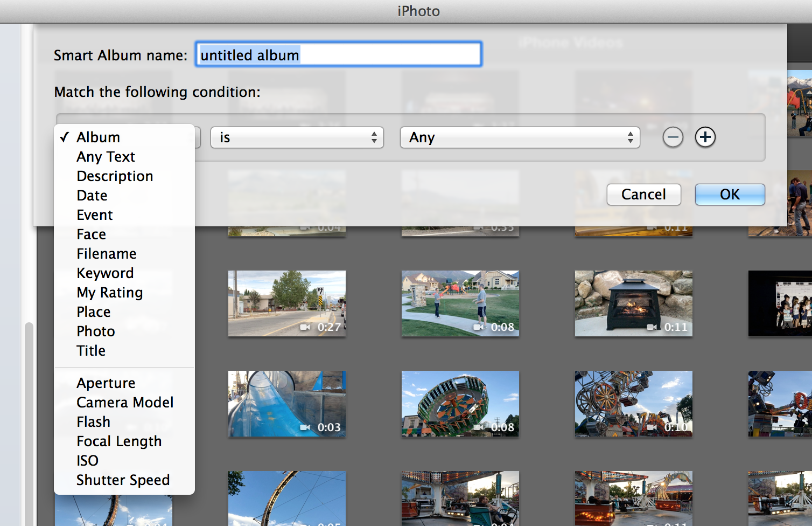Select the blue slide video 0:03
812x526 pixels.
[287, 404]
